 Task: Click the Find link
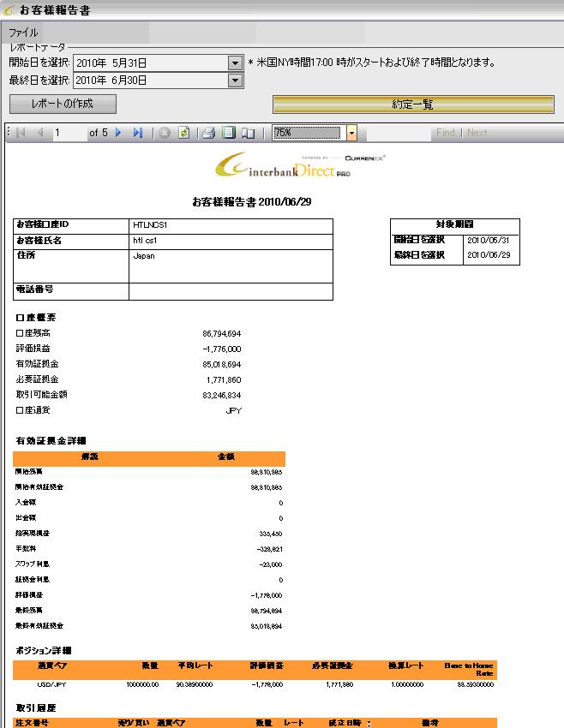(x=446, y=133)
